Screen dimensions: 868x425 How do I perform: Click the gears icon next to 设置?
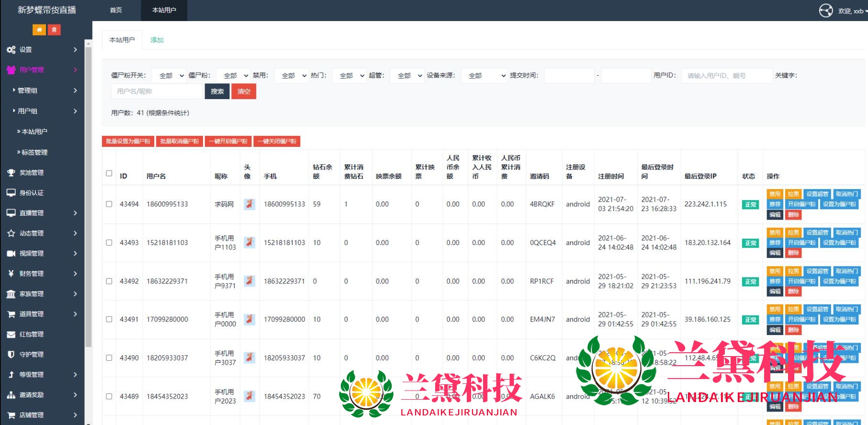point(11,50)
